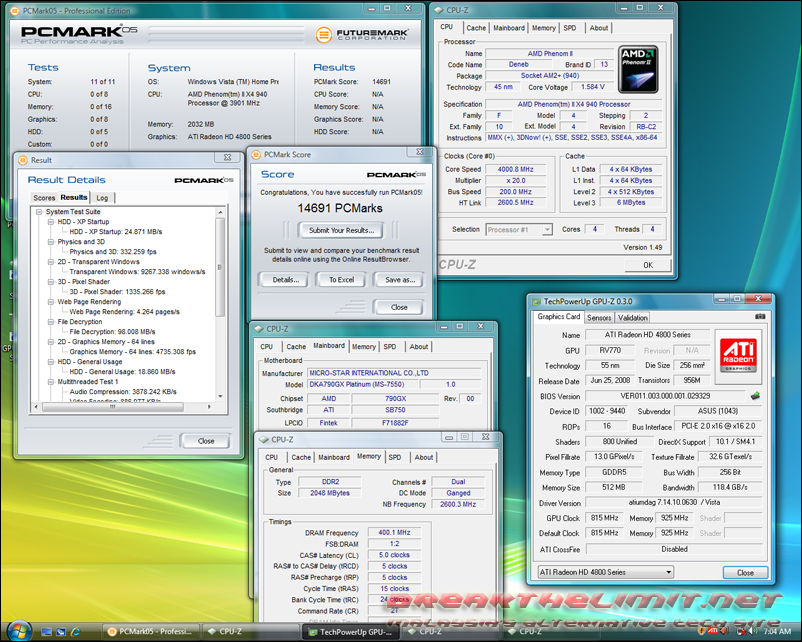Click the BIOS save chip icon in GPU-Z
802x642 pixels.
(755, 396)
